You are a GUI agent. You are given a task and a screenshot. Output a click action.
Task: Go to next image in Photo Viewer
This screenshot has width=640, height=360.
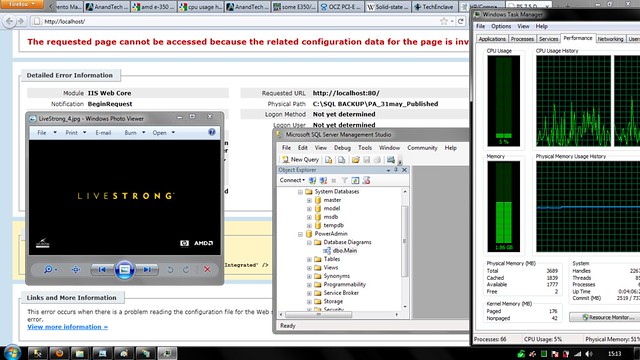pyautogui.click(x=147, y=269)
